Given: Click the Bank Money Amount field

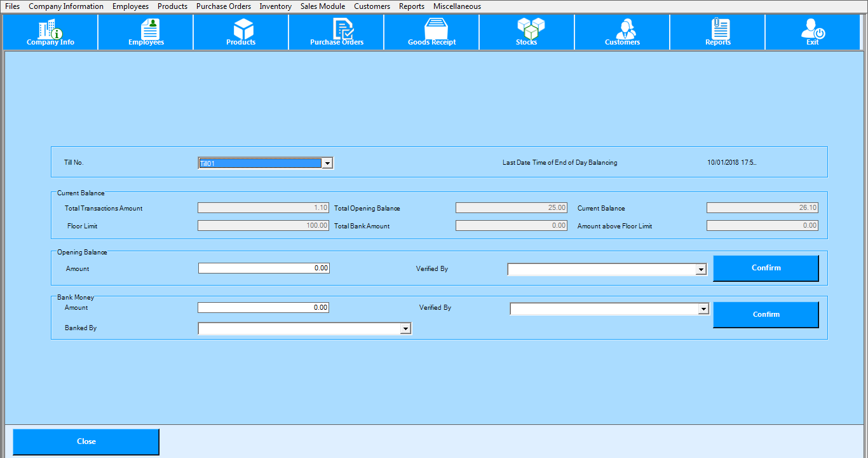Looking at the screenshot, I should click(263, 308).
